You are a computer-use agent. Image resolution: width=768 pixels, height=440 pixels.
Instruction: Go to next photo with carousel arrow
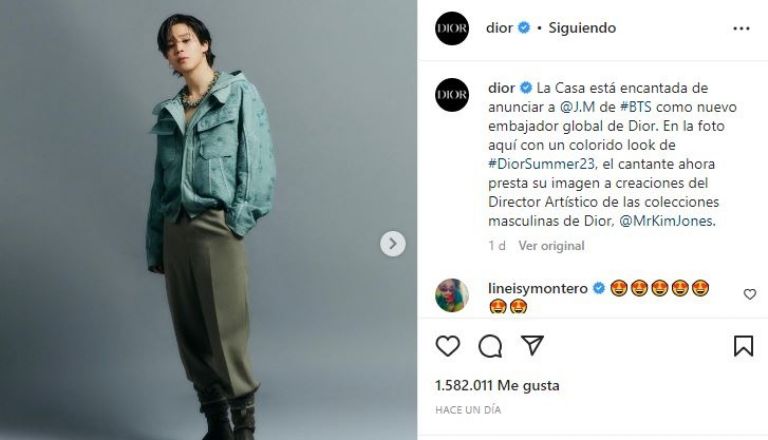coord(393,244)
